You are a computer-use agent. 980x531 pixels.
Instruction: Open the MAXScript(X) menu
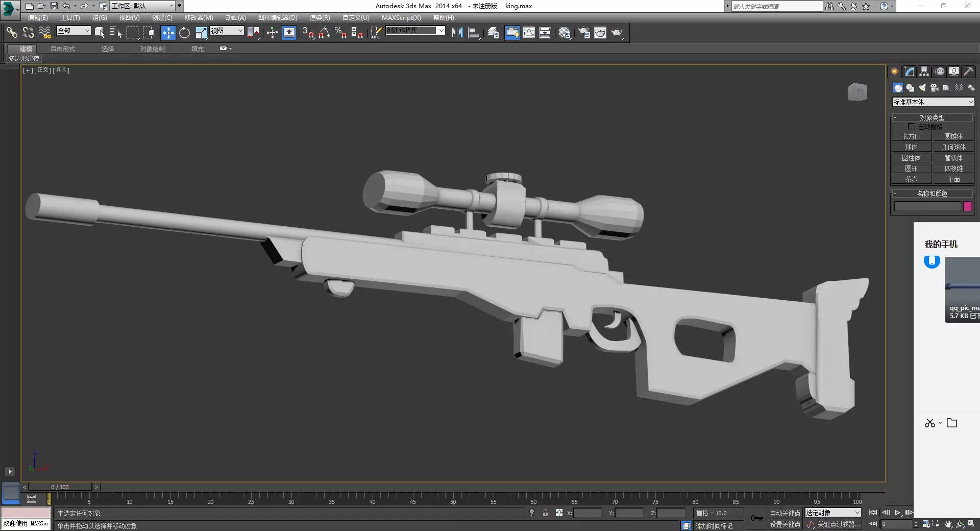401,18
